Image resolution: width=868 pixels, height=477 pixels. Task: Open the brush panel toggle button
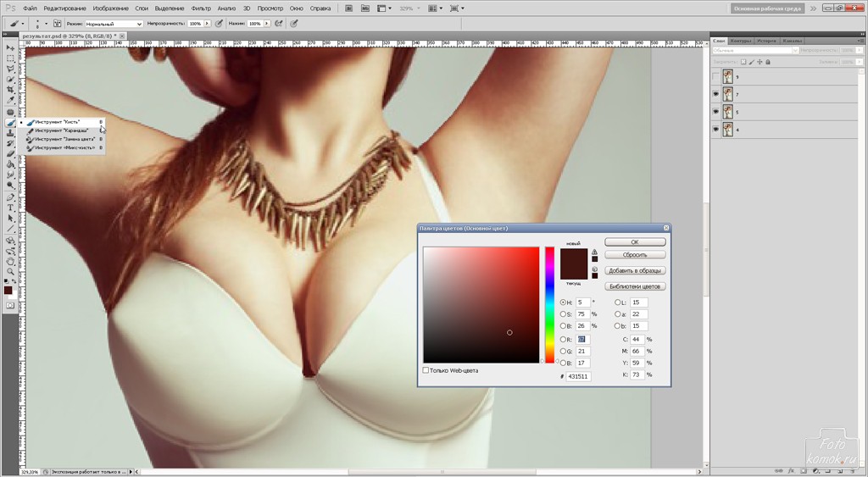[x=58, y=24]
